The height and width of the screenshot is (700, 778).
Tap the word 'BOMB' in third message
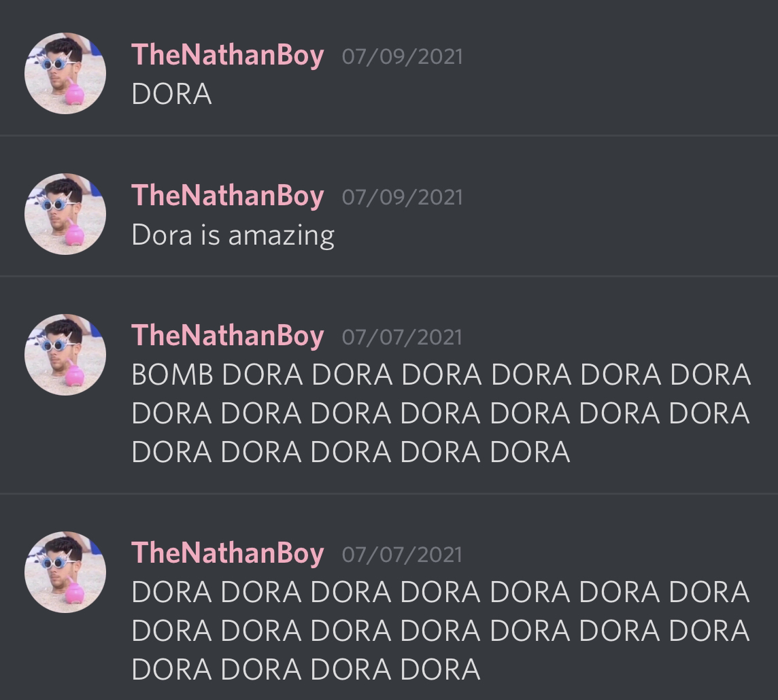pyautogui.click(x=173, y=374)
